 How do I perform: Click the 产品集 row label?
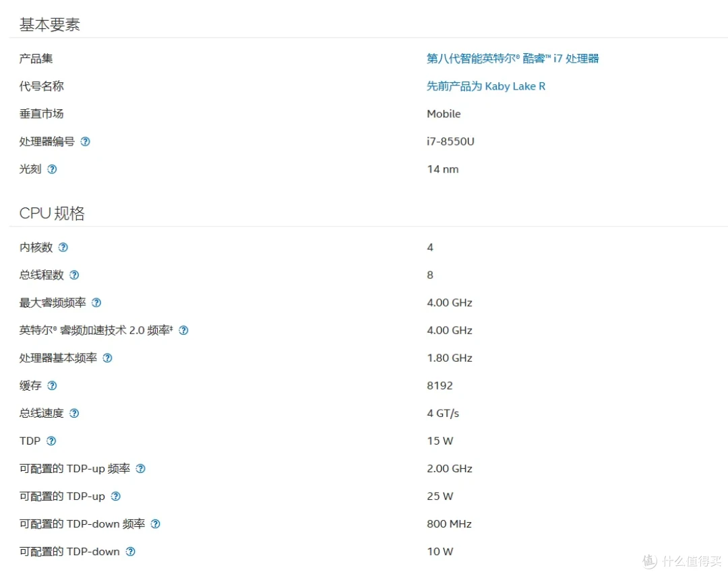point(36,59)
